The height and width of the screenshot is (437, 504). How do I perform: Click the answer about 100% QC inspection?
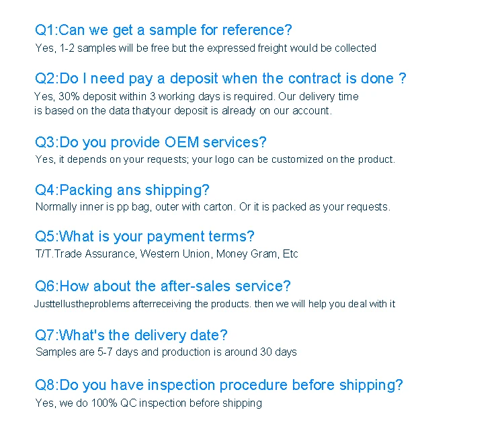click(x=149, y=403)
